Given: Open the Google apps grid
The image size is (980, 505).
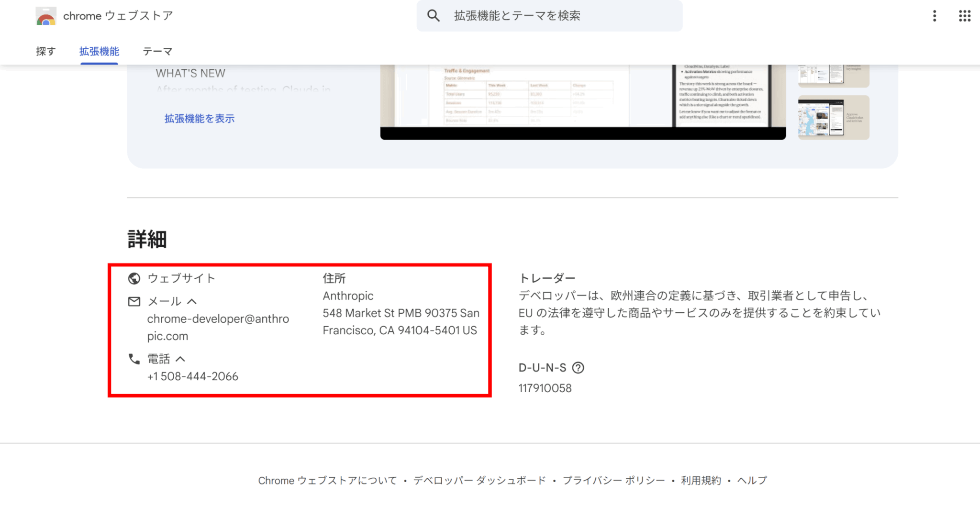Looking at the screenshot, I should coord(964,16).
